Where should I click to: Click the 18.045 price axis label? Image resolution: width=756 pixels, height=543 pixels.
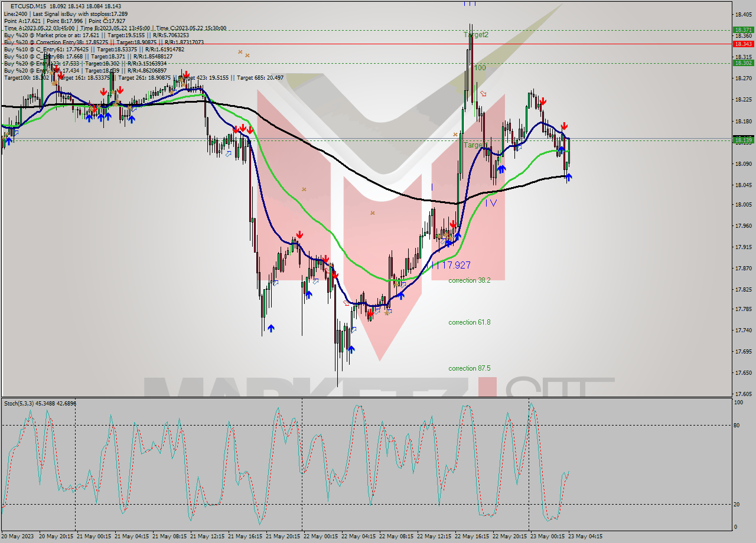tap(742, 185)
